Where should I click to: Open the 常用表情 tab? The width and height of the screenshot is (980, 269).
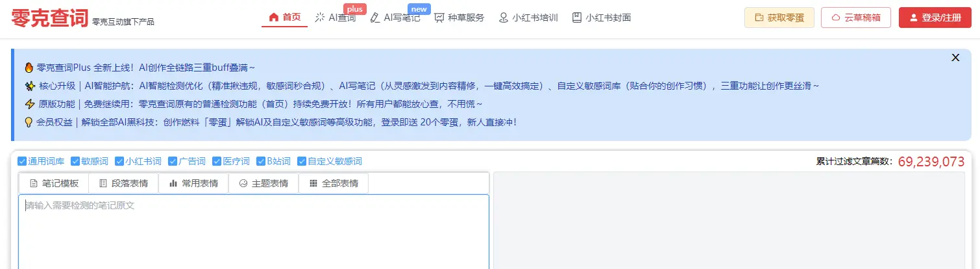193,183
